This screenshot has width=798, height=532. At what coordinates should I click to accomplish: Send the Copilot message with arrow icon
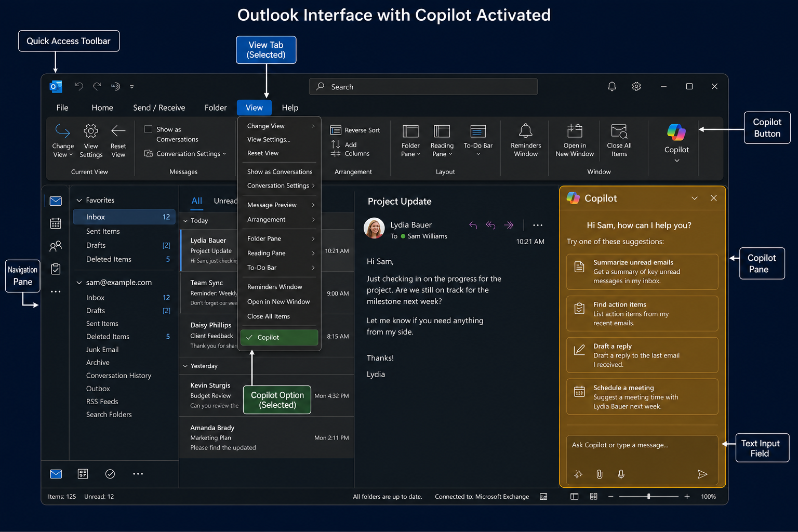702,474
